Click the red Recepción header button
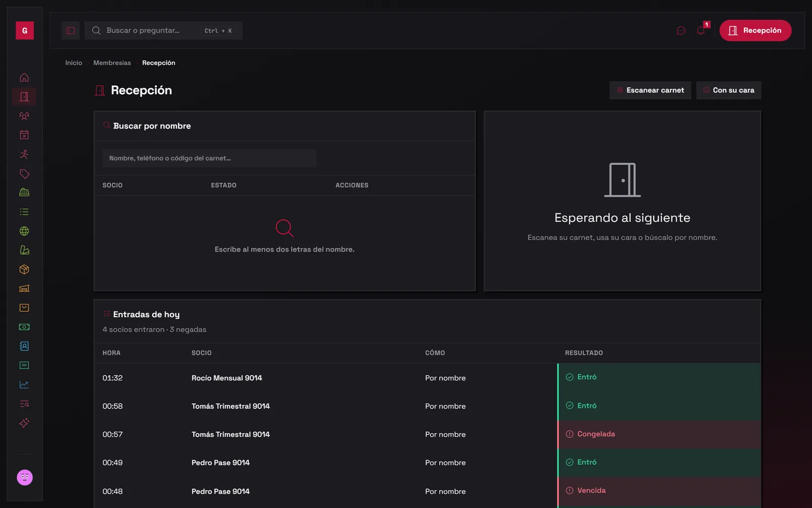812x508 pixels. pyautogui.click(x=755, y=30)
